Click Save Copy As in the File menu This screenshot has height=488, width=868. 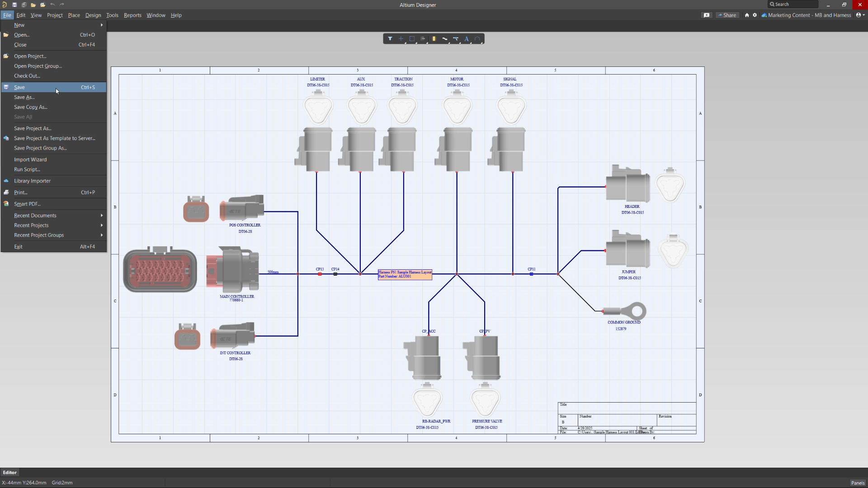(30, 107)
